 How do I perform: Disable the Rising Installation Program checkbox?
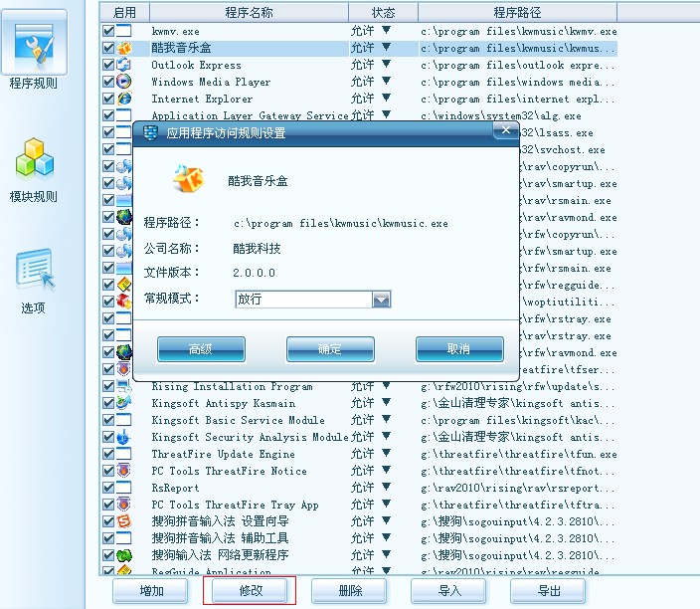[x=108, y=386]
